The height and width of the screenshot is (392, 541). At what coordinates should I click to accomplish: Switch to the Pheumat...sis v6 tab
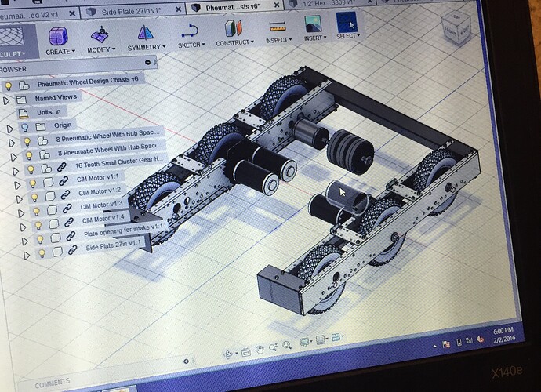233,7
